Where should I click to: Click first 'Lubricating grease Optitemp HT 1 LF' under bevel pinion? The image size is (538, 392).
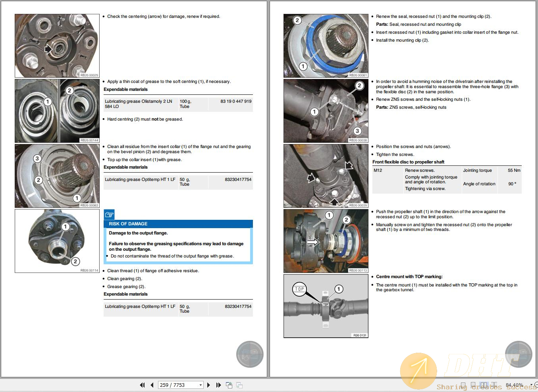[140, 179]
